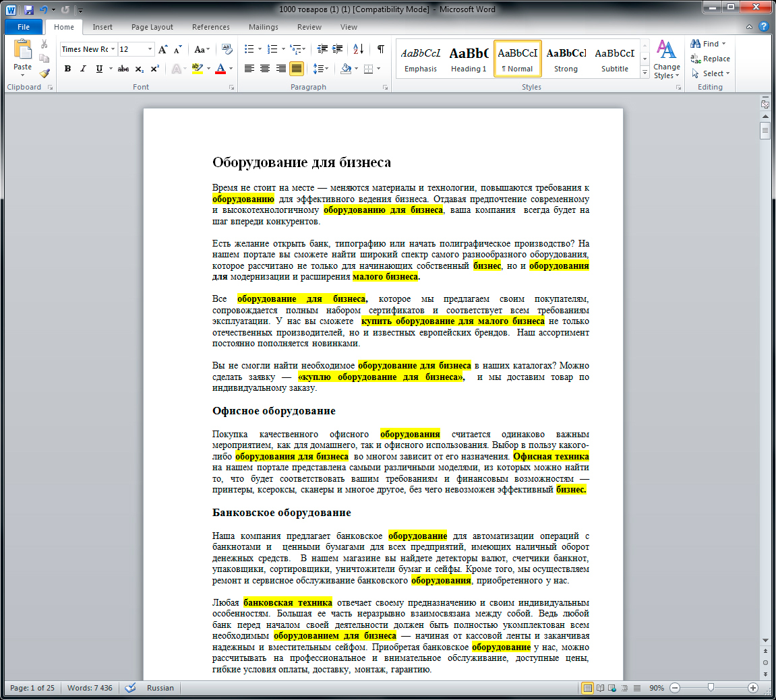The image size is (776, 700).
Task: Switch to Outline view icon
Action: (x=624, y=688)
